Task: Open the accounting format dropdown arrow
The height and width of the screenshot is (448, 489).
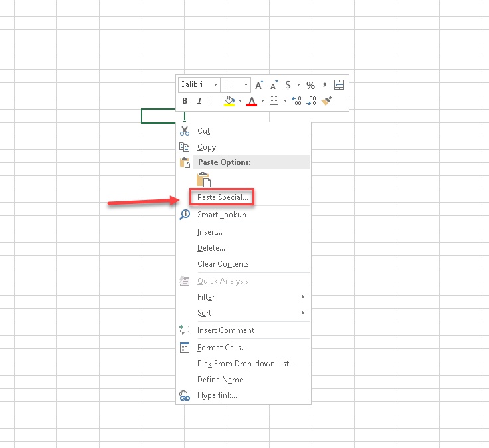Action: 298,84
